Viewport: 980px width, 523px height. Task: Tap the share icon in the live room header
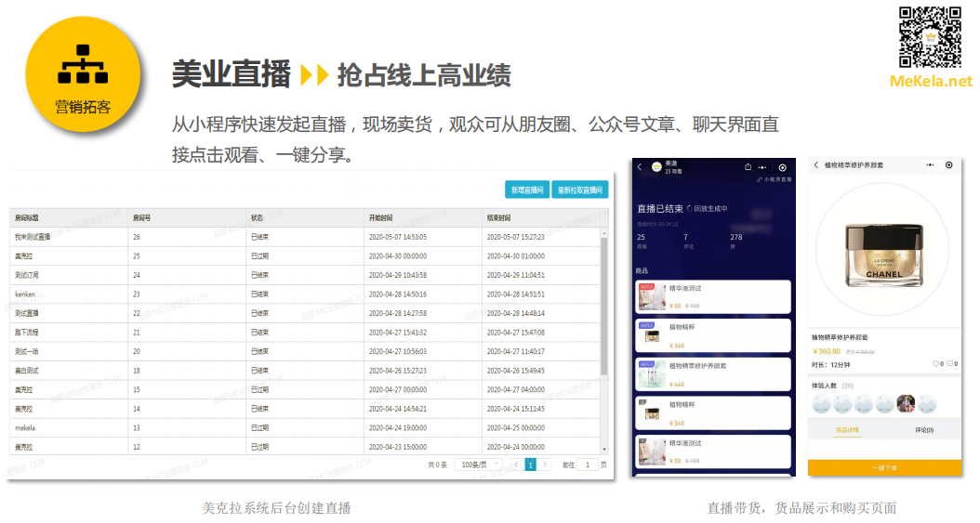748,166
